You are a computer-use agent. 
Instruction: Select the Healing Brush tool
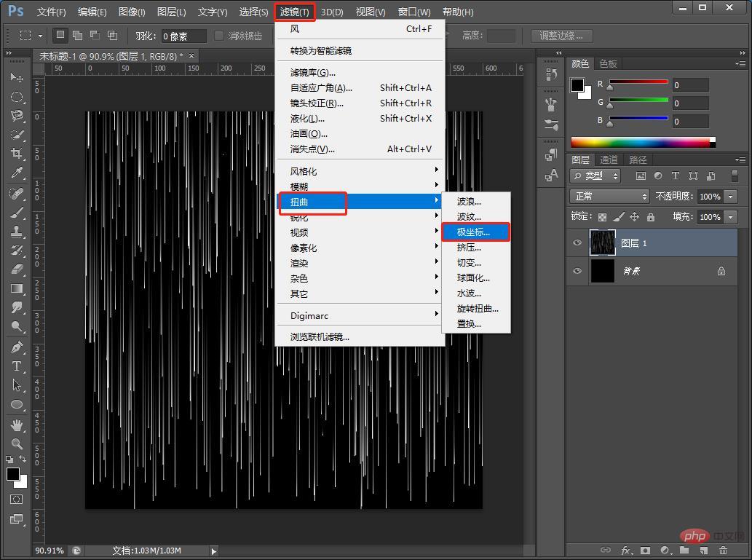[x=17, y=194]
